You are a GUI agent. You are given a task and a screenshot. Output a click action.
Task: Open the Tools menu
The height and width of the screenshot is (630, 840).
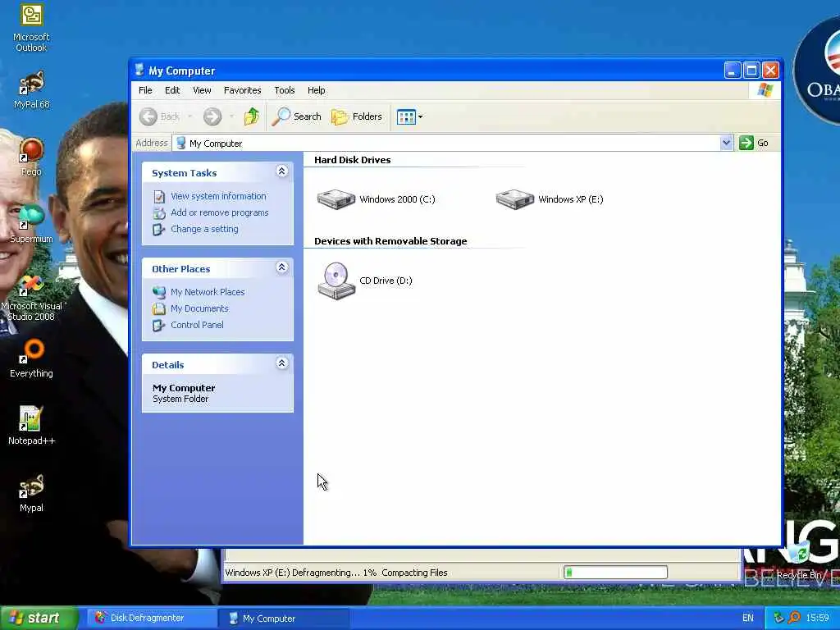click(x=285, y=90)
